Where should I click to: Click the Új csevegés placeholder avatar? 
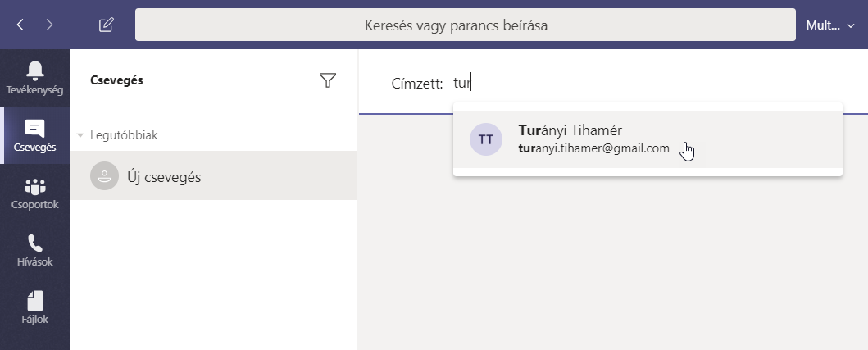(x=104, y=175)
